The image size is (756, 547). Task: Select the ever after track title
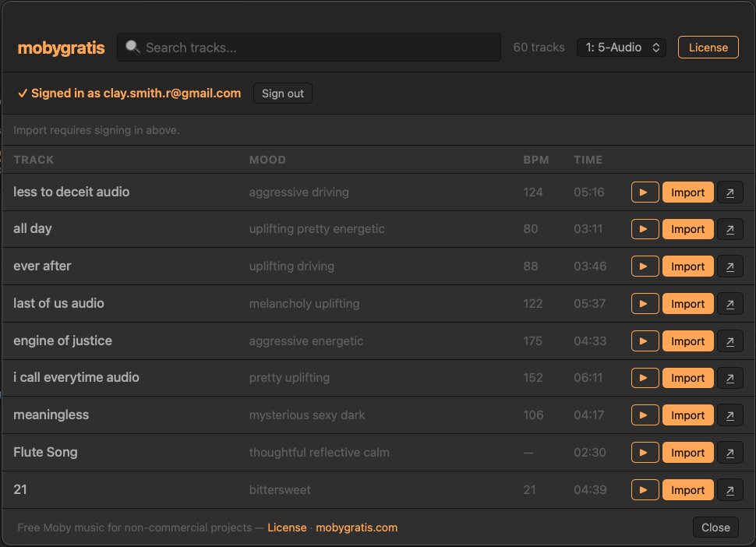point(42,266)
